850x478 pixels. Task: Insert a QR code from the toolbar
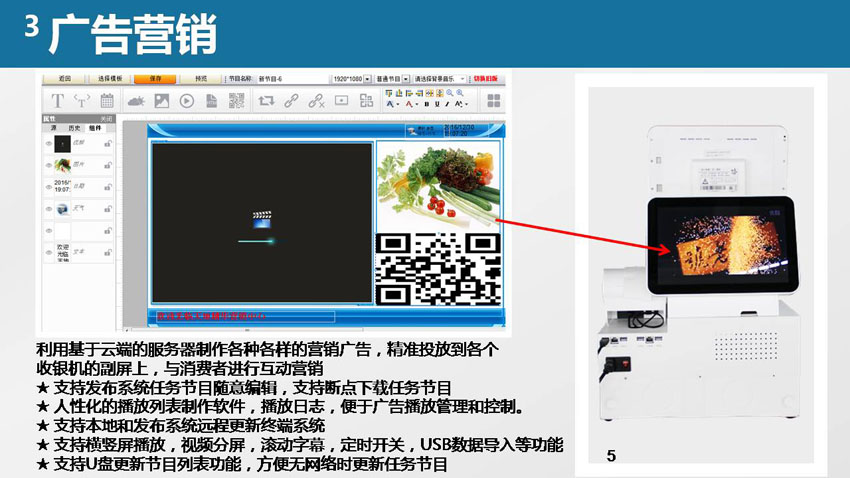coord(236,100)
